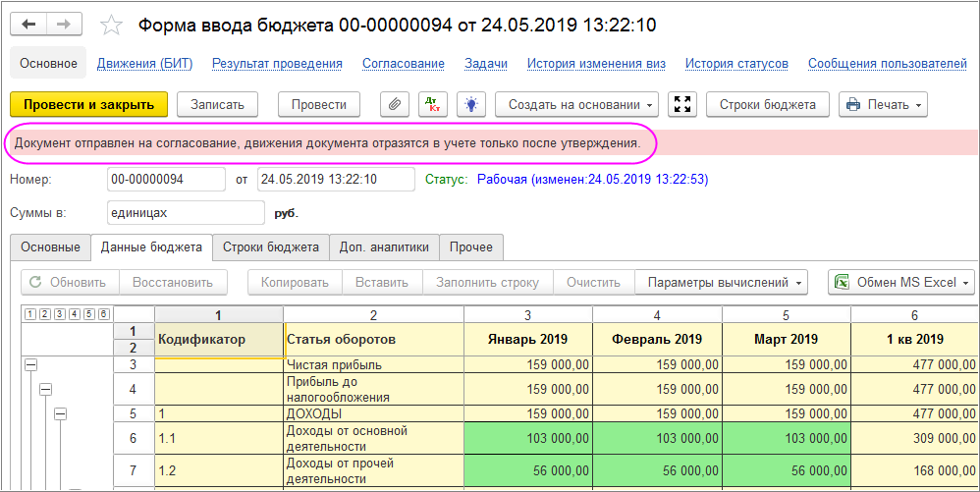Click the Провести и закрыть button
The height and width of the screenshot is (492, 980).
[88, 104]
